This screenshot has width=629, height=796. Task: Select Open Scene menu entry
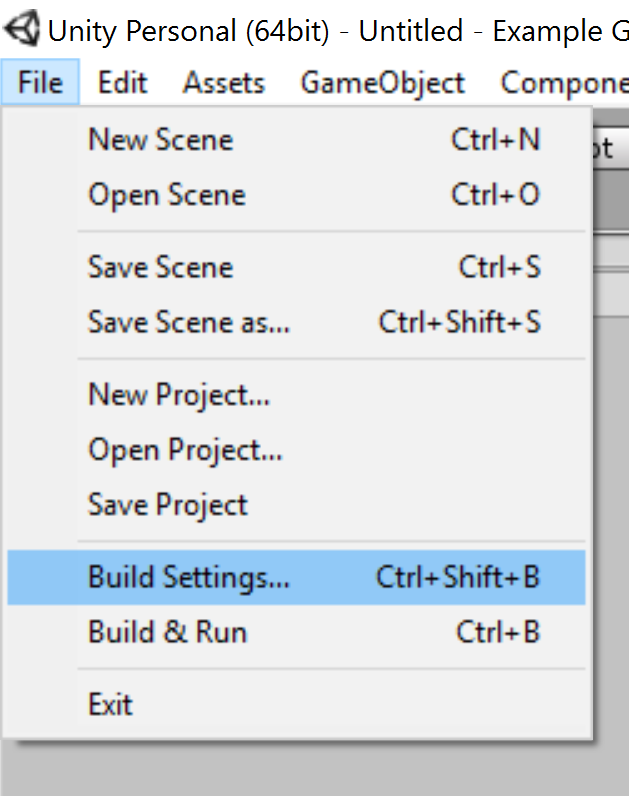point(166,194)
